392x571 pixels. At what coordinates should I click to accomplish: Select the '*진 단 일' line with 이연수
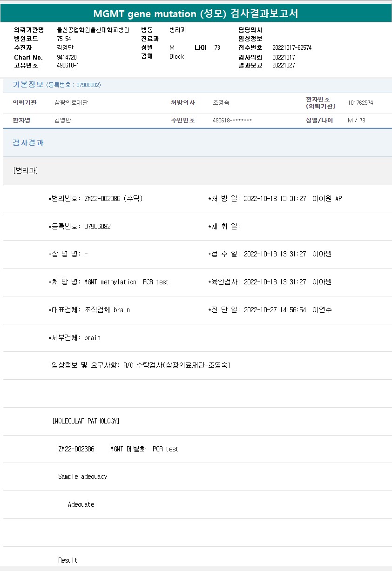pyautogui.click(x=270, y=310)
